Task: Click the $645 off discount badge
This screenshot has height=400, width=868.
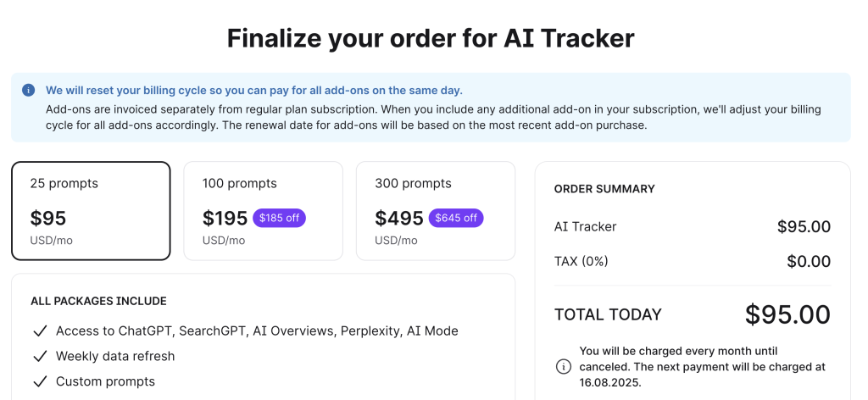Action: [x=456, y=218]
